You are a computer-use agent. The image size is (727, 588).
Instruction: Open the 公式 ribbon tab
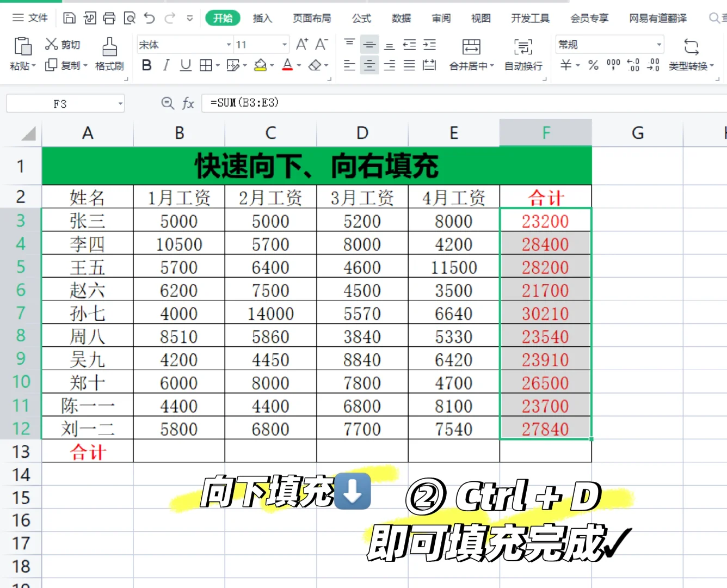pos(361,18)
